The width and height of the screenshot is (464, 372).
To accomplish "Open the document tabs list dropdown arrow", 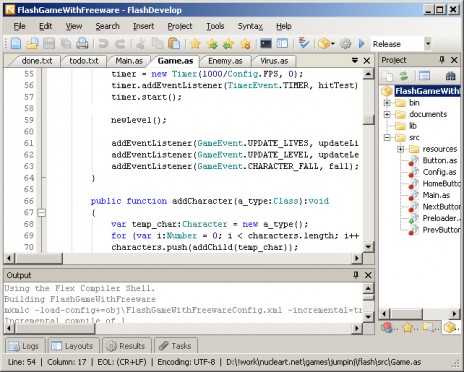I will (355, 60).
